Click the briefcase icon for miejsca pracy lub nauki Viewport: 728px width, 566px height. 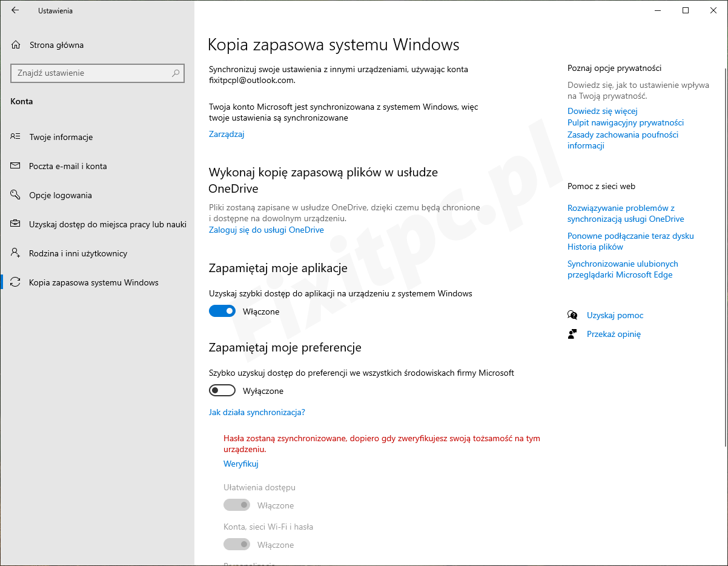pos(16,224)
